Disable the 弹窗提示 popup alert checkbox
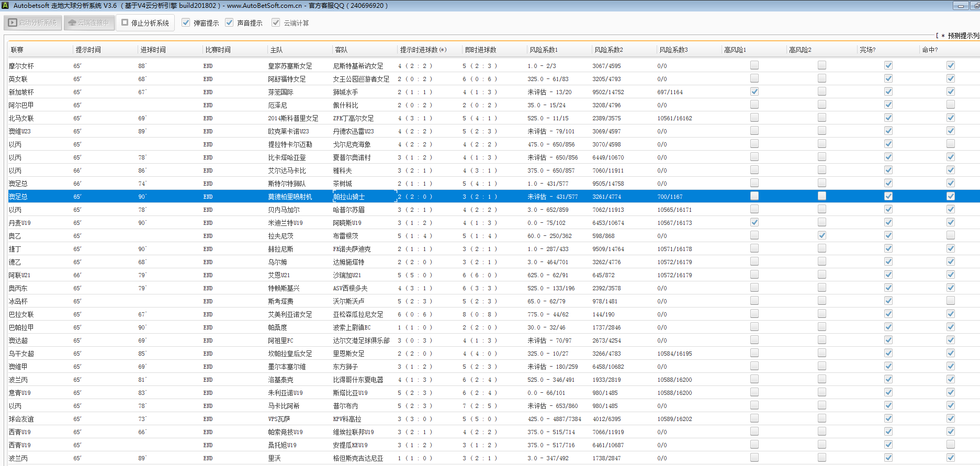980x466 pixels. [186, 22]
